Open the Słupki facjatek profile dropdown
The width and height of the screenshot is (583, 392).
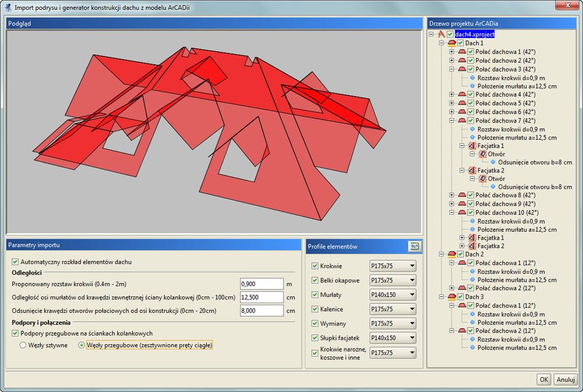(393, 338)
